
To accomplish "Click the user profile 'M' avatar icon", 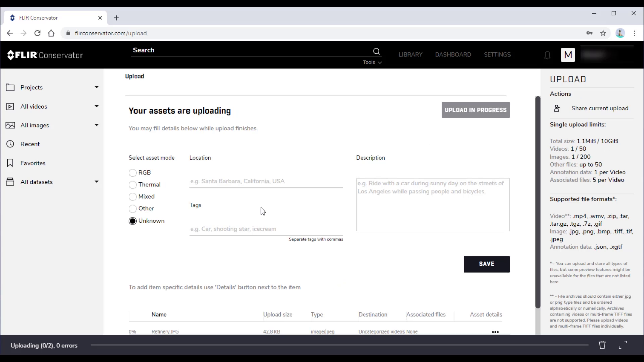I will pos(568,54).
